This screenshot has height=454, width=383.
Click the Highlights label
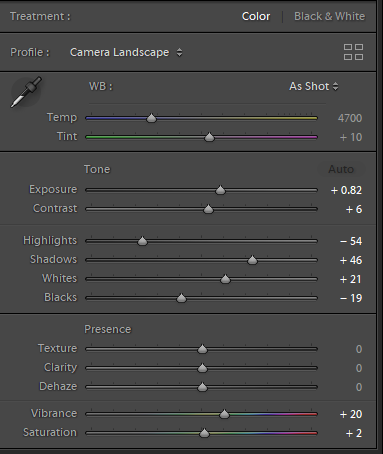50,240
